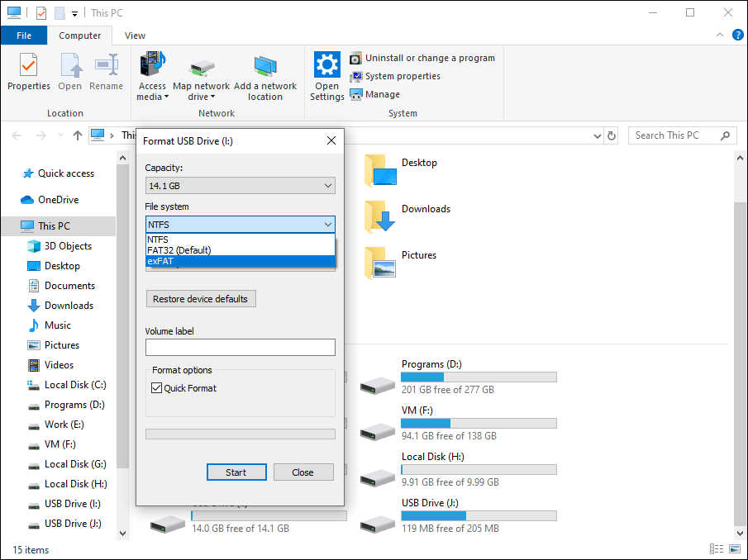
Task: Close Format dialog with the X
Action: pyautogui.click(x=331, y=140)
